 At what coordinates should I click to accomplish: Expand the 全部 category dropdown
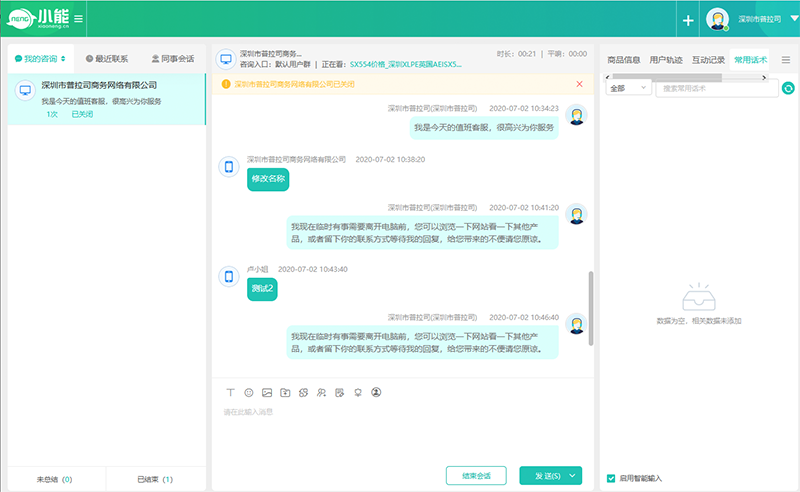coord(628,89)
